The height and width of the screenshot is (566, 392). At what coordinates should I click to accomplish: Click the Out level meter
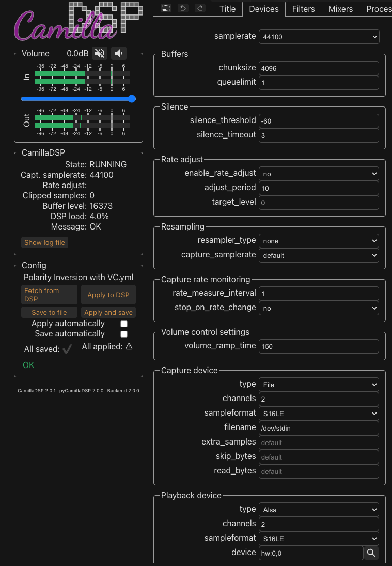82,121
